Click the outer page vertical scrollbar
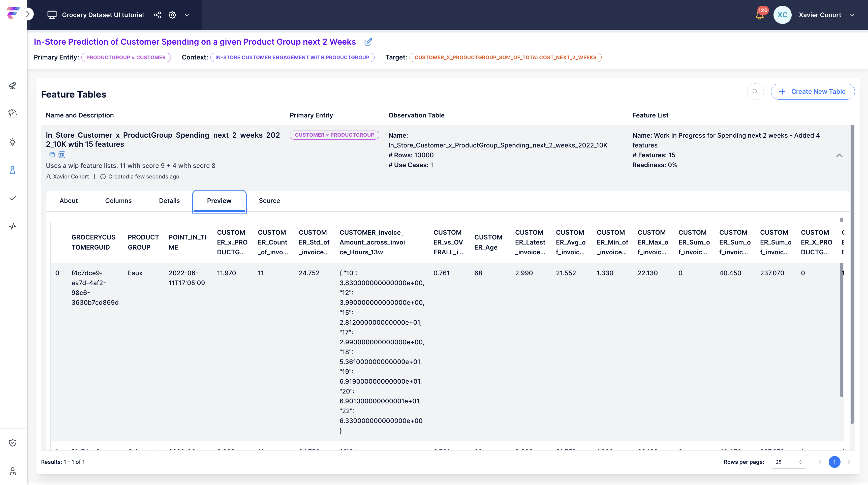This screenshot has height=485, width=868. [x=852, y=274]
